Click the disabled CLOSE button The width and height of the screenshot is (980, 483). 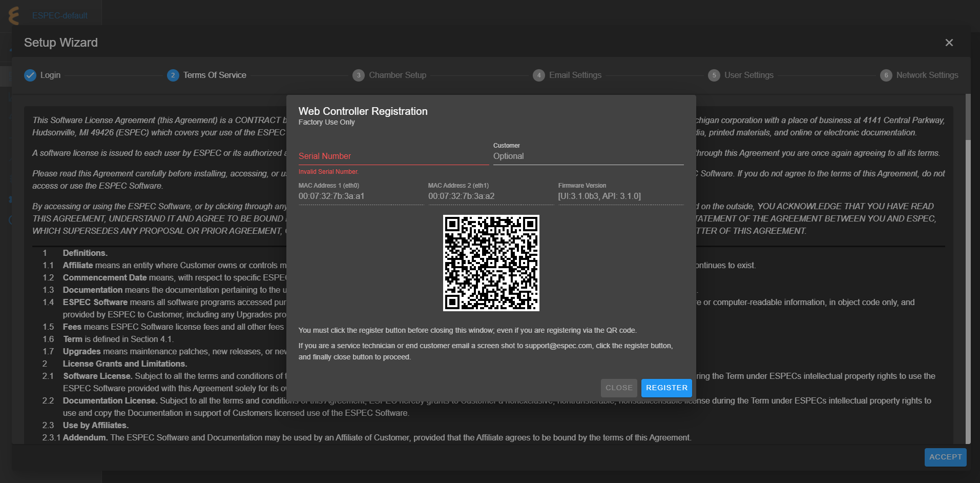pos(619,388)
